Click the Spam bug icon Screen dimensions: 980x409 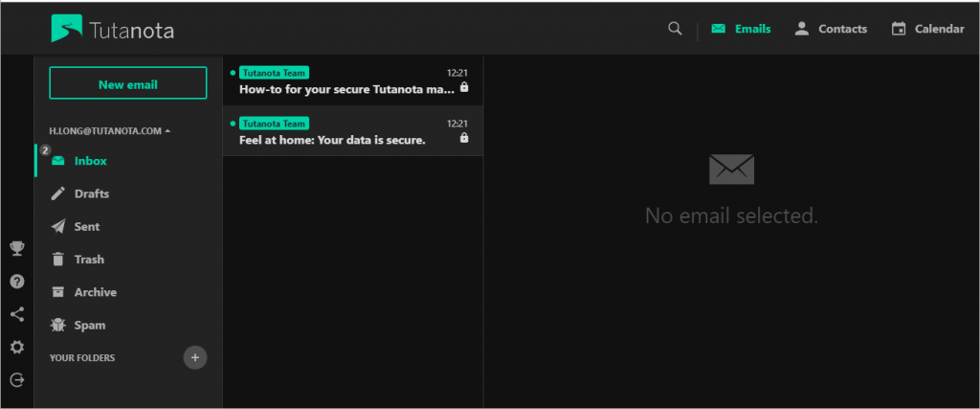pos(58,326)
